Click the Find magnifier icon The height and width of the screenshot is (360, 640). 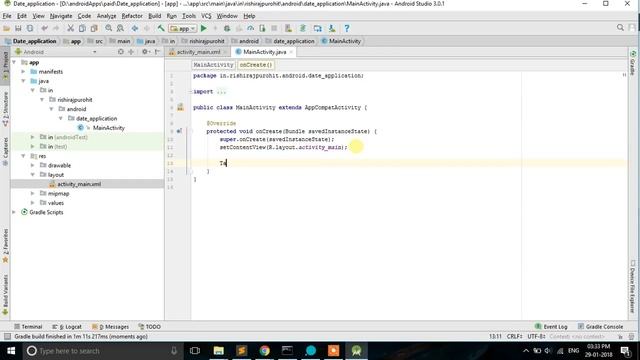[x=109, y=28]
